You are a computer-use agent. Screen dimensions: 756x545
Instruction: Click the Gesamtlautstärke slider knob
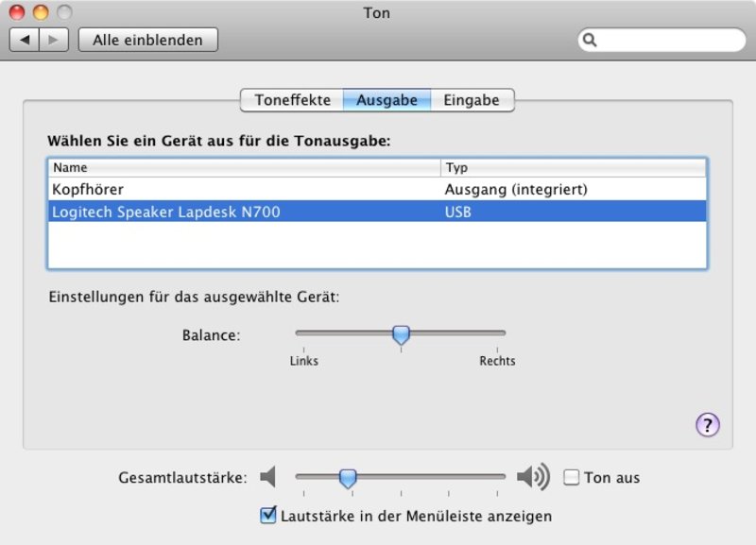click(x=348, y=478)
